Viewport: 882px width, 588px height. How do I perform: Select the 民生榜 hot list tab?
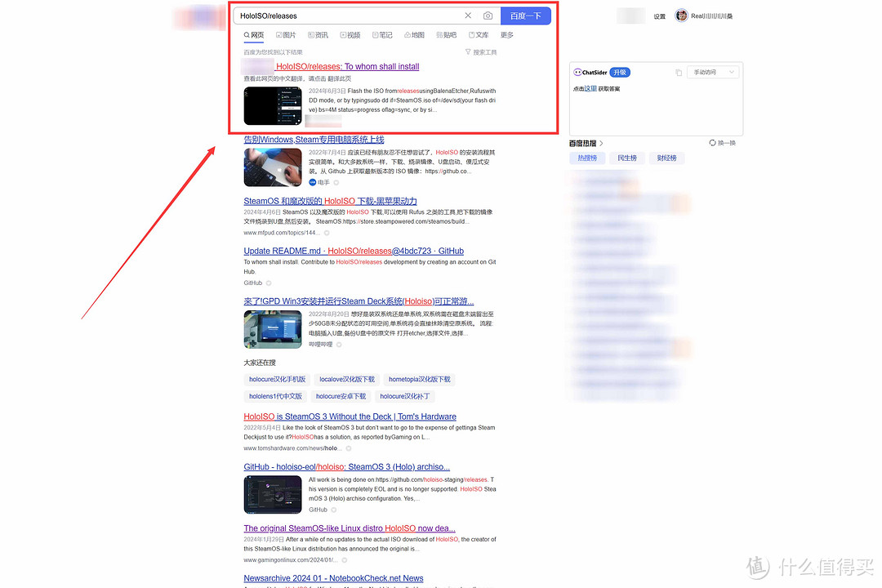[x=627, y=158]
